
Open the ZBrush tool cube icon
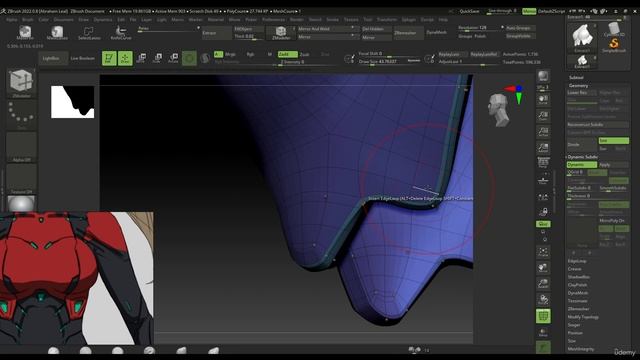tap(21, 82)
